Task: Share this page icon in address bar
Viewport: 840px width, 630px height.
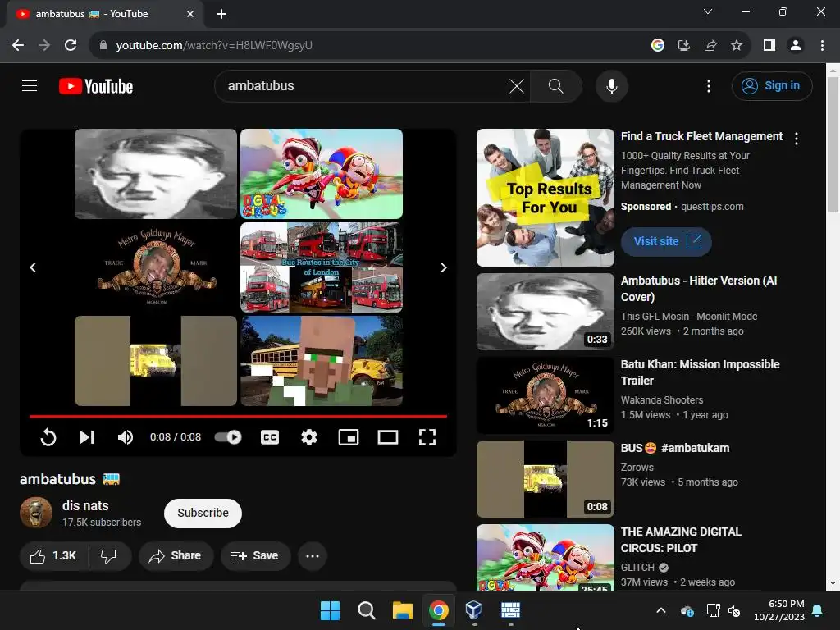Action: click(710, 46)
